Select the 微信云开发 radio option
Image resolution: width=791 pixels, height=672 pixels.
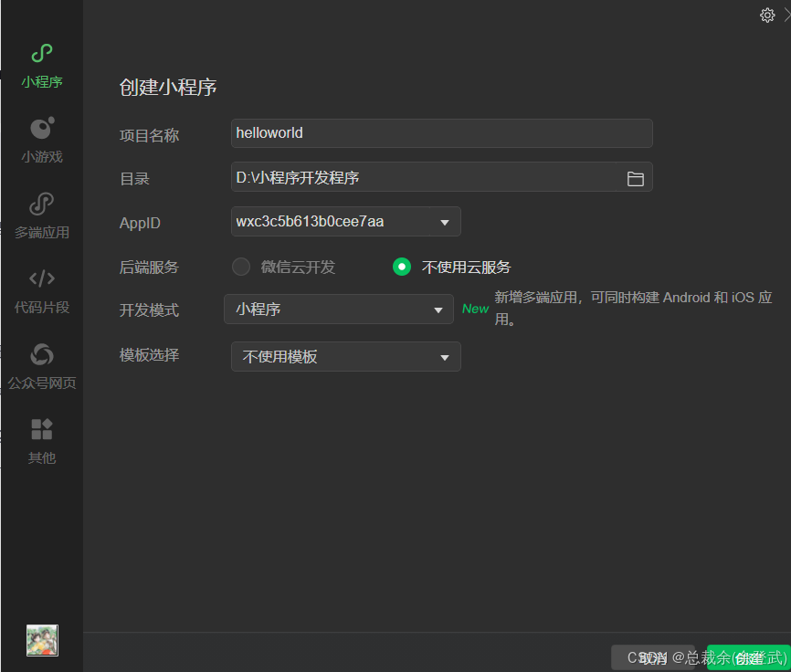(x=241, y=267)
